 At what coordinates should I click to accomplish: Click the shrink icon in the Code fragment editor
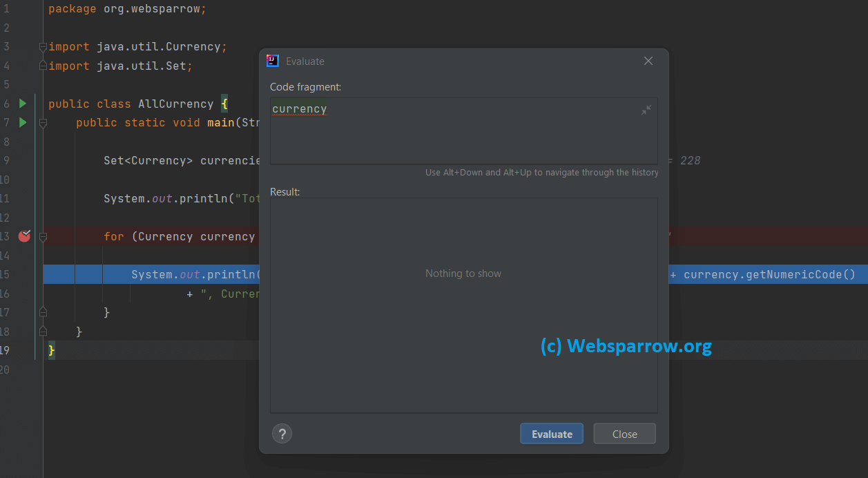[646, 109]
